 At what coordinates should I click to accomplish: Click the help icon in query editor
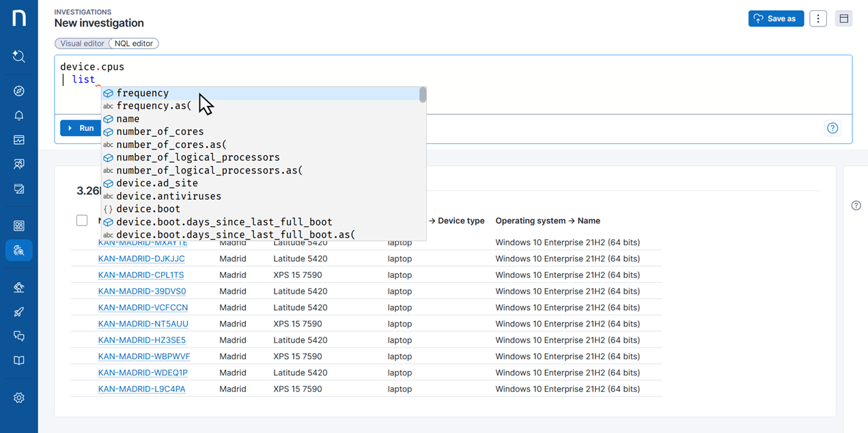[x=832, y=128]
